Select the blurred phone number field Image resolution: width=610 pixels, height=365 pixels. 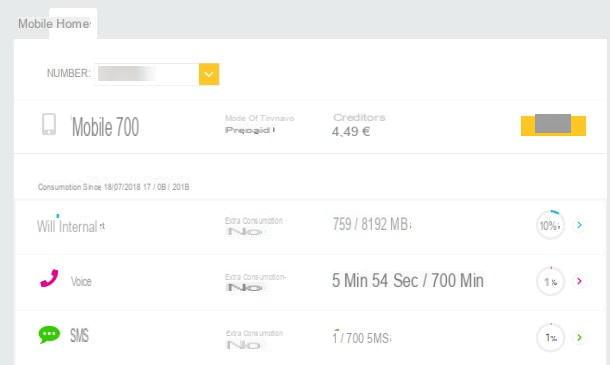147,74
